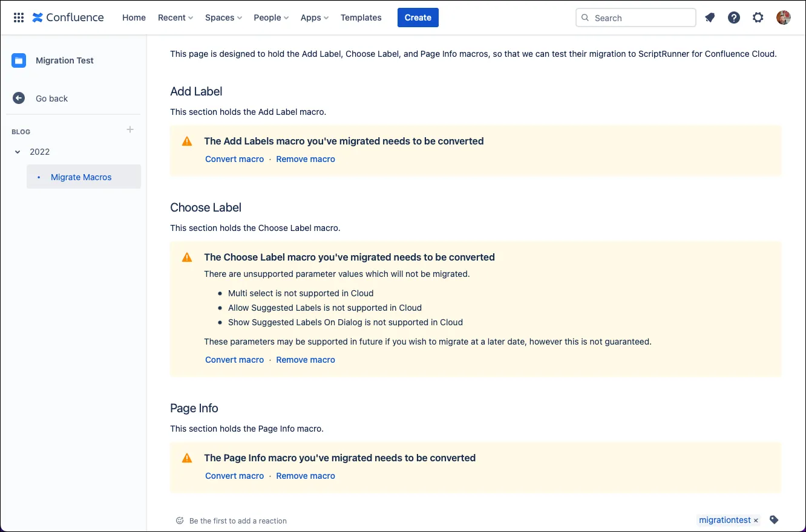Image resolution: width=806 pixels, height=532 pixels.
Task: Open the notifications bell icon
Action: pyautogui.click(x=710, y=18)
